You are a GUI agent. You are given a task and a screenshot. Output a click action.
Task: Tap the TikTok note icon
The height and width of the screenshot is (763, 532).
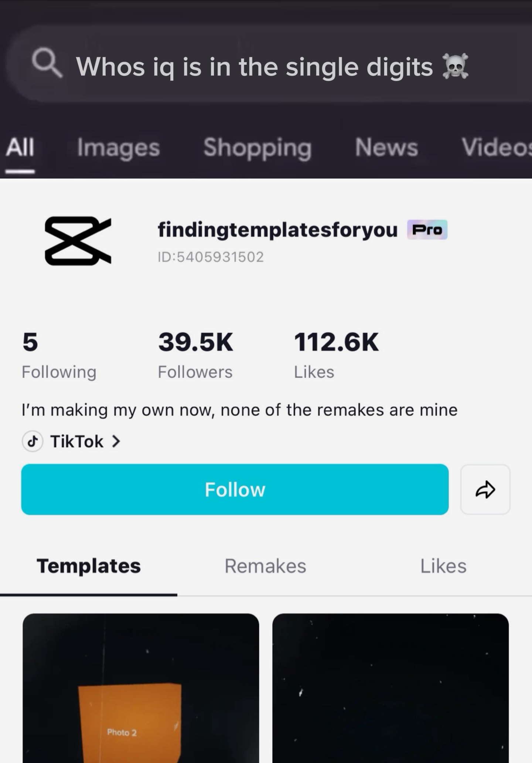coord(33,441)
